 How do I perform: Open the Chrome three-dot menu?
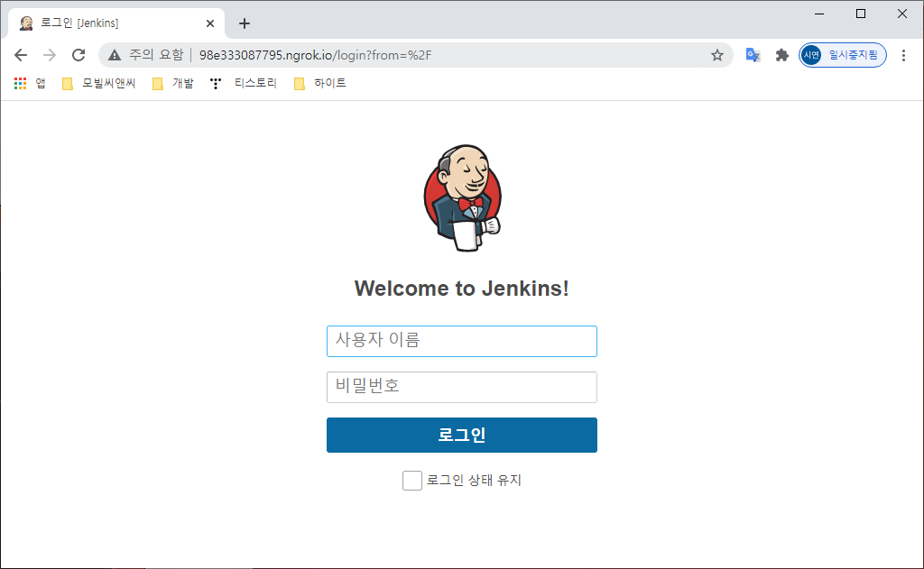(x=903, y=55)
